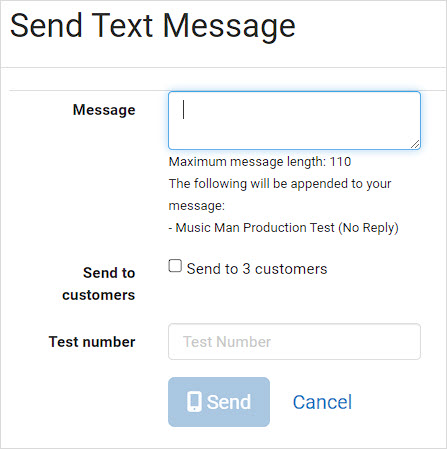The width and height of the screenshot is (447, 449).
Task: Click the phone icon on Send button
Action: [x=194, y=402]
